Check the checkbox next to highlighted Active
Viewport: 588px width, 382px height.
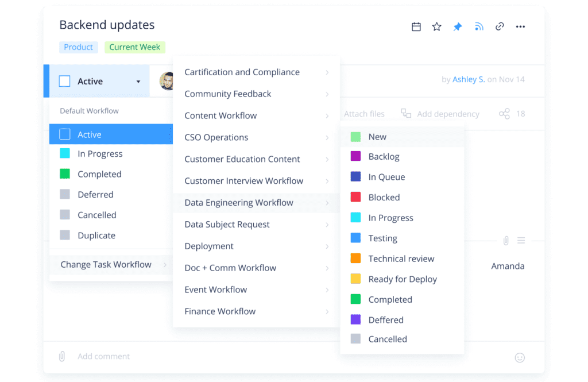(x=65, y=134)
